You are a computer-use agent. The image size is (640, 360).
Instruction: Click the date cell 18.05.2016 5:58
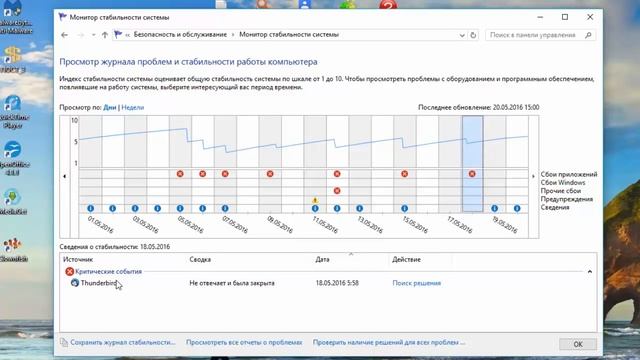click(337, 283)
